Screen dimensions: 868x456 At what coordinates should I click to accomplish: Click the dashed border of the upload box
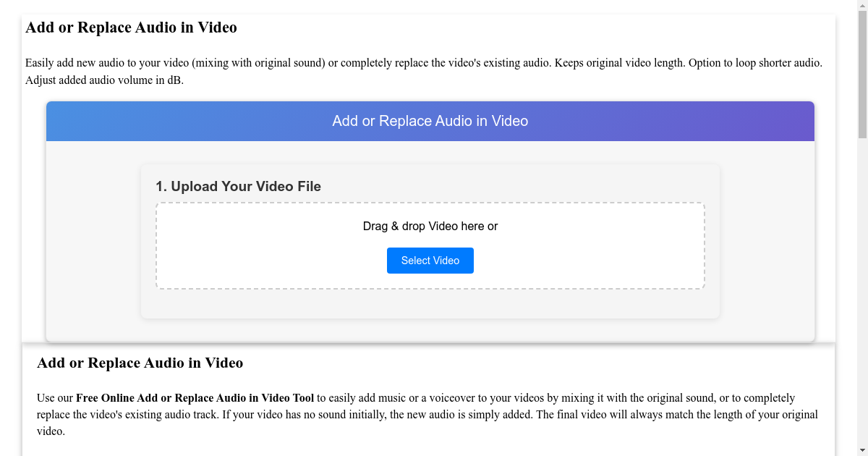(x=430, y=203)
